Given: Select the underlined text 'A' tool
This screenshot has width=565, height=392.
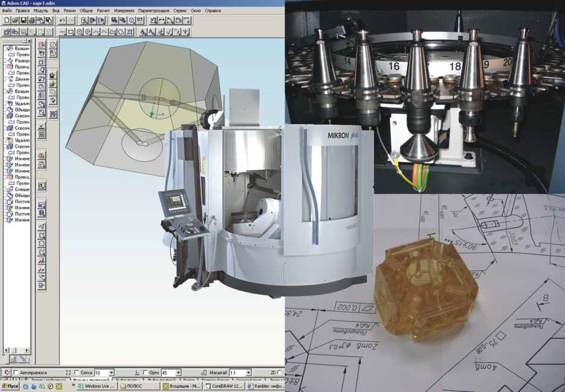Looking at the screenshot, I should (x=143, y=32).
